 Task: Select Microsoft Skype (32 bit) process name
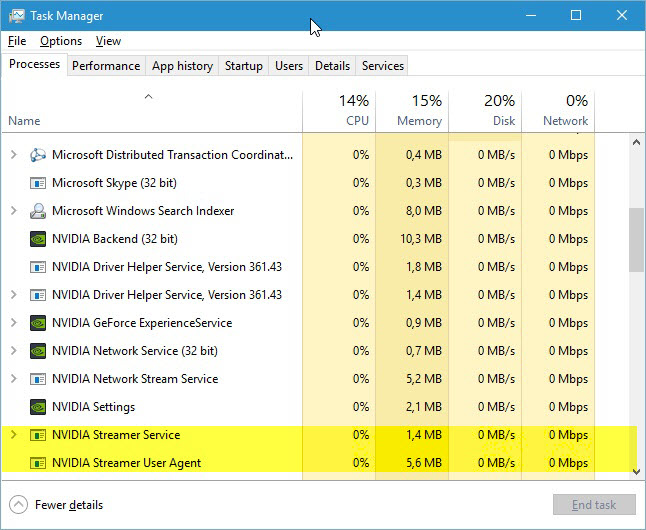pyautogui.click(x=114, y=183)
